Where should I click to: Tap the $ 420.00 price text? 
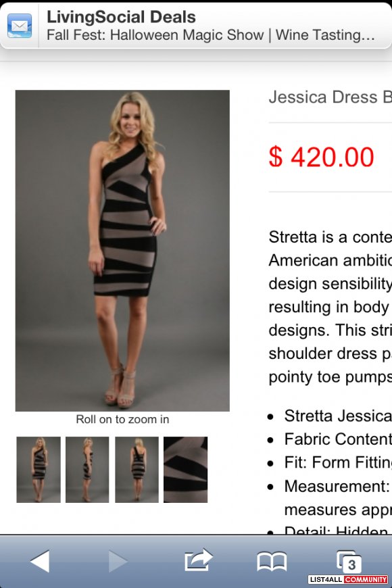click(x=322, y=157)
